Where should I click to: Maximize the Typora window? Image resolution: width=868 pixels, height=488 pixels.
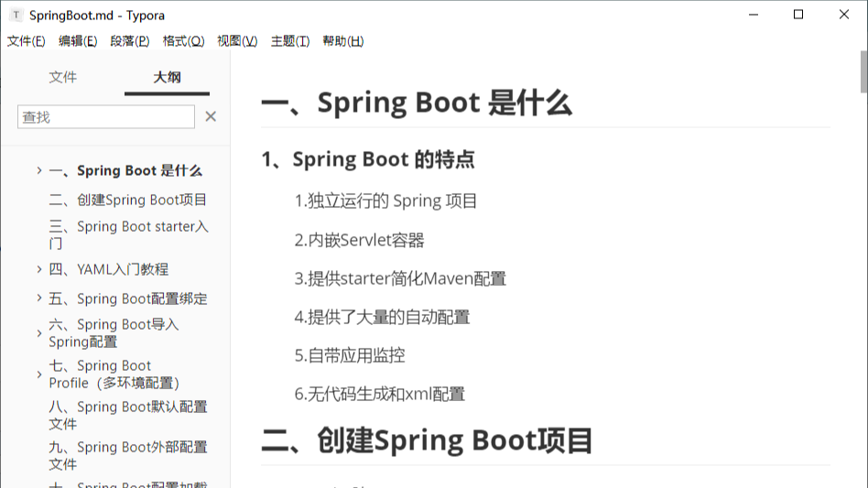(x=798, y=15)
